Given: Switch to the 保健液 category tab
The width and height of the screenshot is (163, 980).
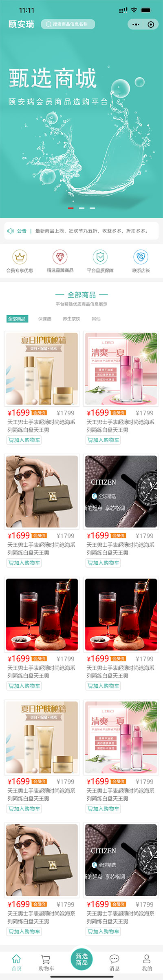Looking at the screenshot, I should (45, 319).
